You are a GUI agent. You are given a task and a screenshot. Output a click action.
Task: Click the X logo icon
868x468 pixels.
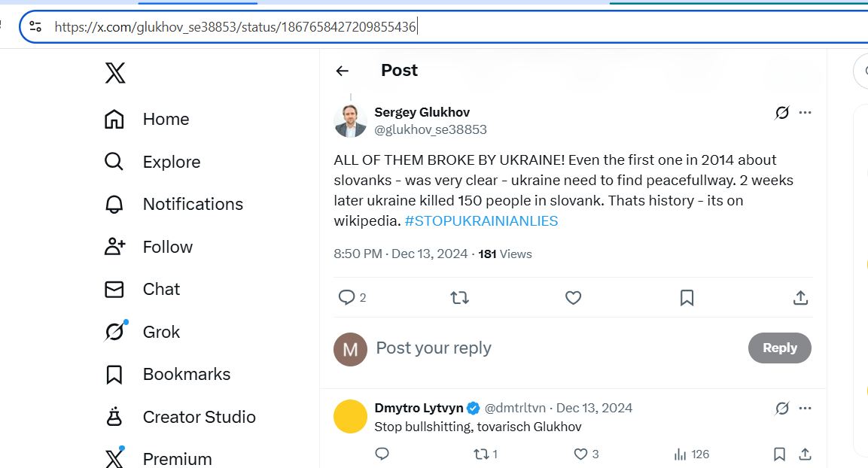coord(115,73)
